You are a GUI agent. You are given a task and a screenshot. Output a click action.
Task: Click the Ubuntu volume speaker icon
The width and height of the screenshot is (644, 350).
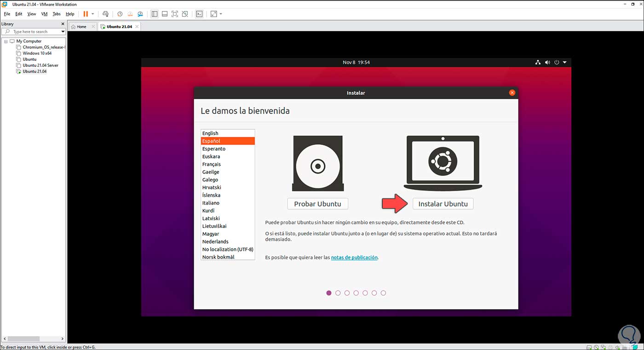(547, 62)
